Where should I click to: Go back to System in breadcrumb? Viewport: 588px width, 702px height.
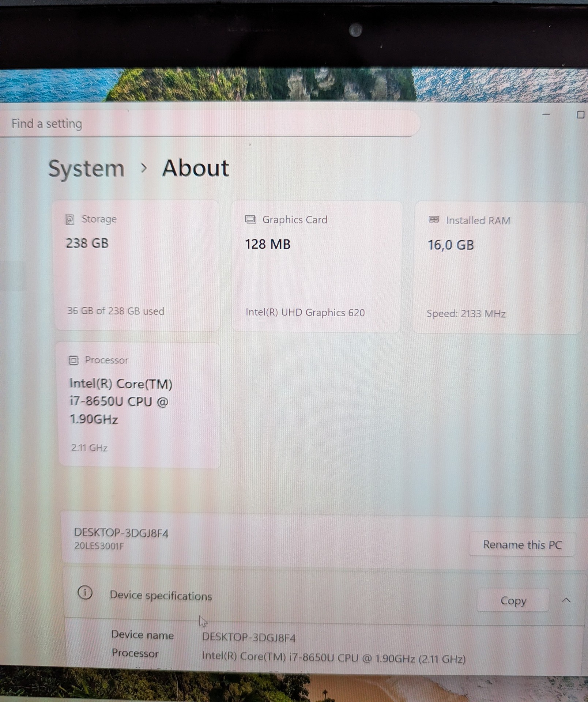pos(86,169)
